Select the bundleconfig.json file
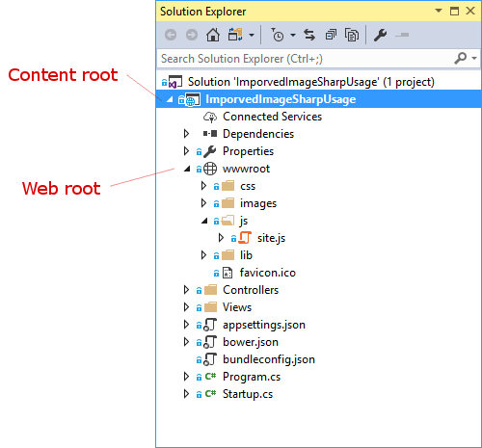The height and width of the screenshot is (448, 482). pos(269,359)
